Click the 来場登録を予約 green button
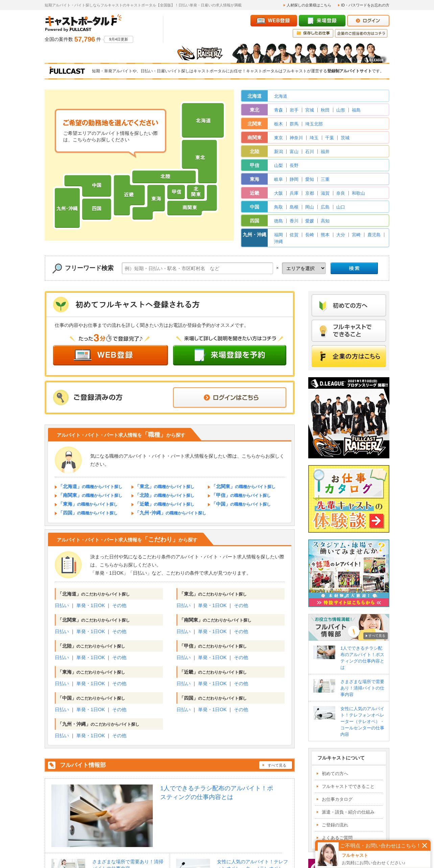Screen dimensions: 434x868 230,355
